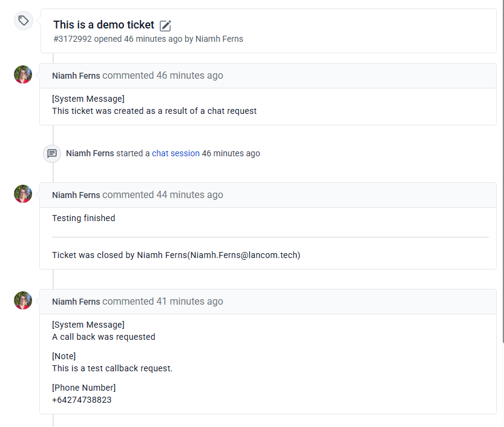The image size is (504, 427).
Task: Click author name on 44 minutes ago comment
Action: point(76,195)
